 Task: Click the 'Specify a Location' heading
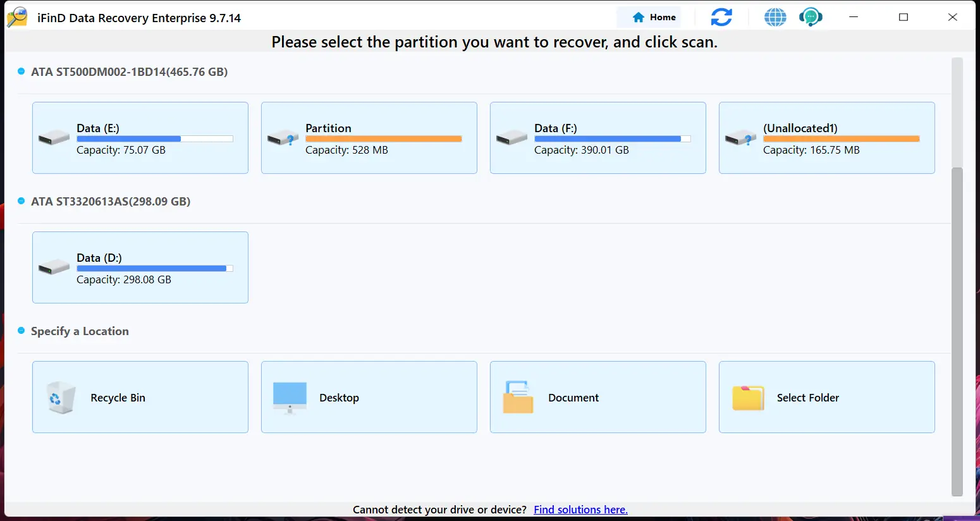80,331
